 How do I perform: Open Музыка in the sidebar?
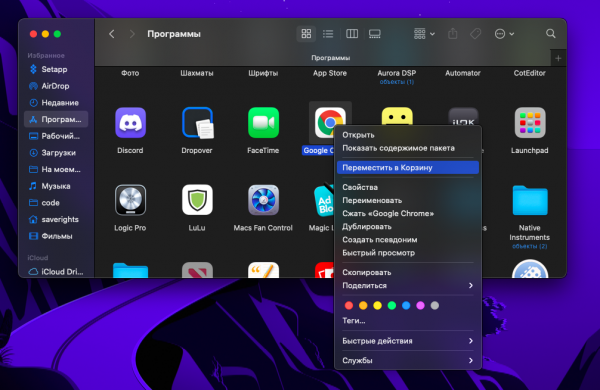tap(56, 186)
